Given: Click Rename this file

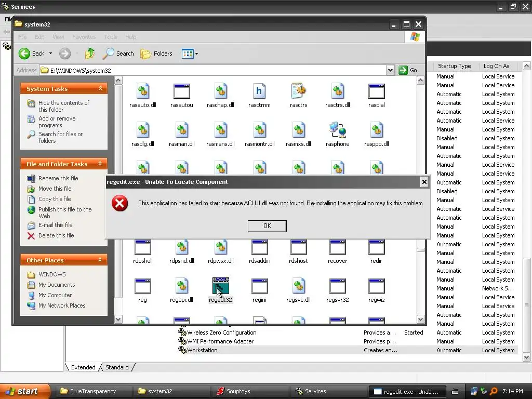Looking at the screenshot, I should pyautogui.click(x=58, y=178).
